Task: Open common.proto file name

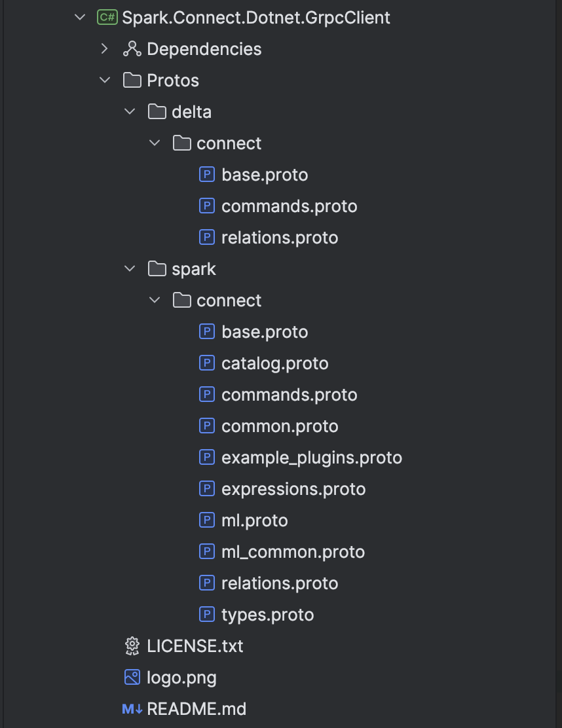Action: (x=280, y=426)
